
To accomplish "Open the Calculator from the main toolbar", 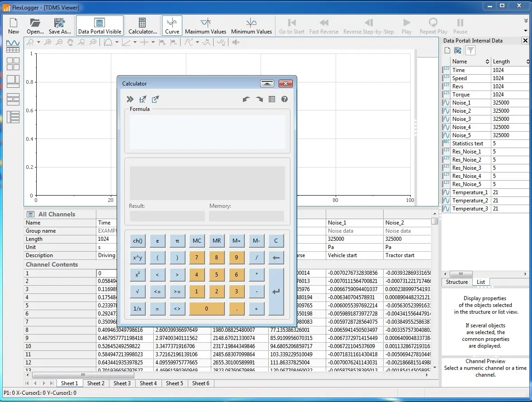I will click(142, 26).
